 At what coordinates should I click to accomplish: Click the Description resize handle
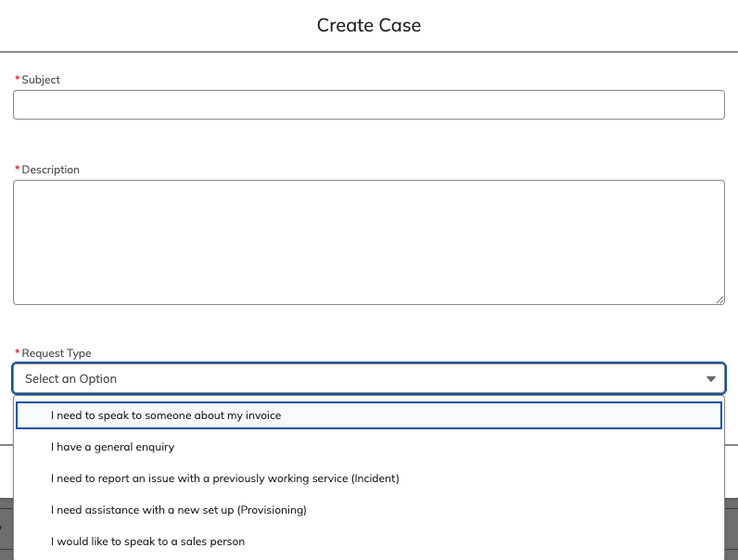[719, 299]
